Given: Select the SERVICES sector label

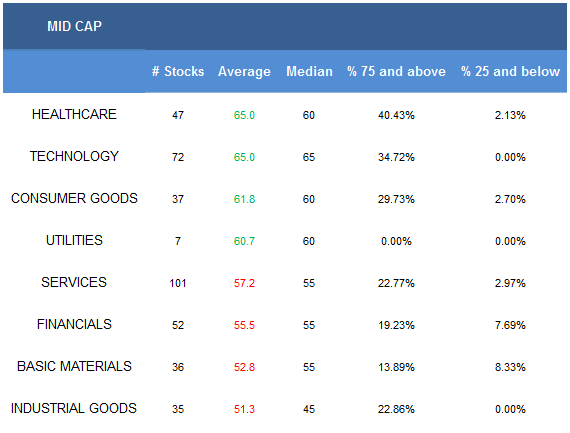Looking at the screenshot, I should [x=74, y=282].
